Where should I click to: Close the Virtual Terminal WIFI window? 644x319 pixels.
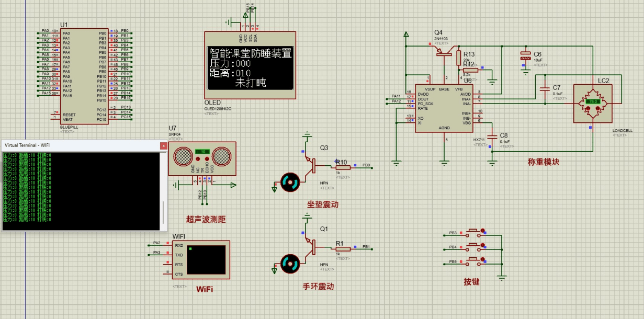coord(163,146)
